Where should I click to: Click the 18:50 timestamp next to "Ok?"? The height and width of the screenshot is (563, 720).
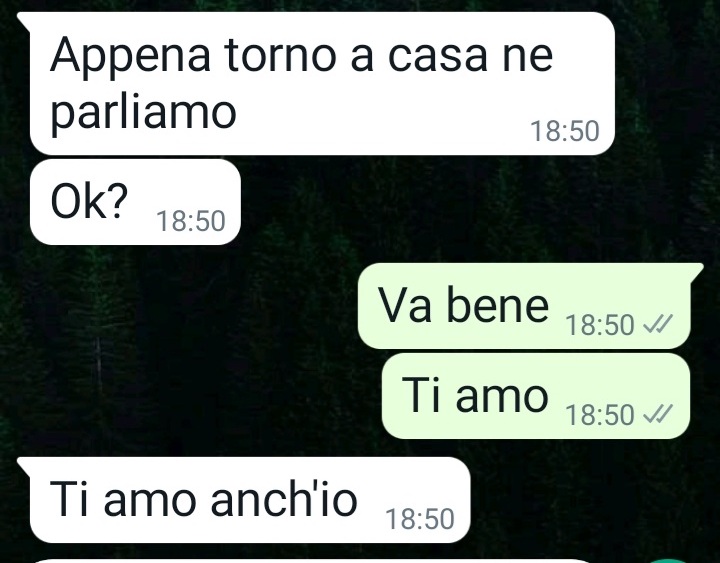pyautogui.click(x=191, y=221)
